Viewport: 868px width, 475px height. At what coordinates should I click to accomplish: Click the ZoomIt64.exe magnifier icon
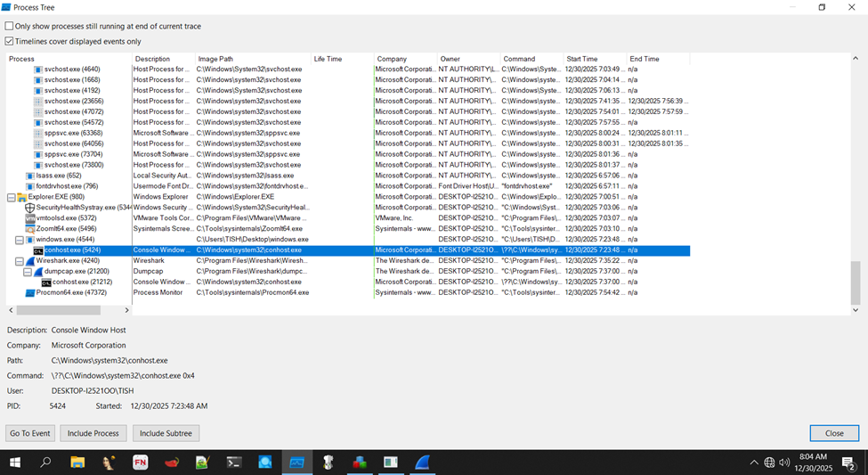30,229
